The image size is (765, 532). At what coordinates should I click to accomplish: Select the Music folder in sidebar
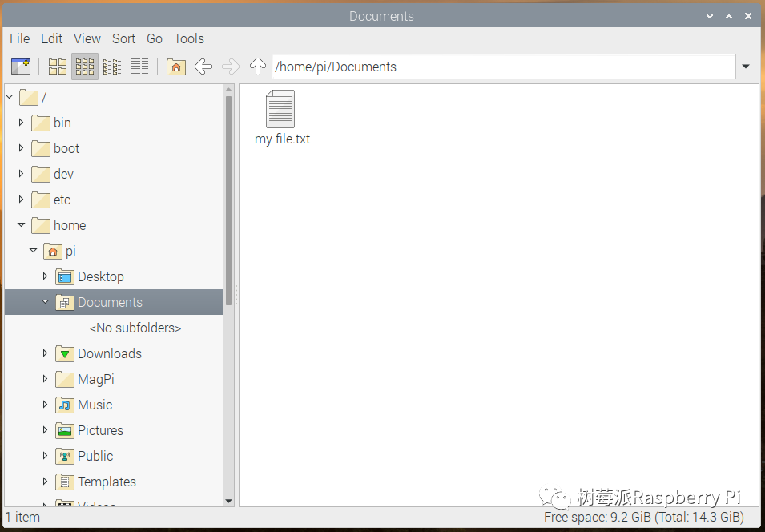point(95,405)
